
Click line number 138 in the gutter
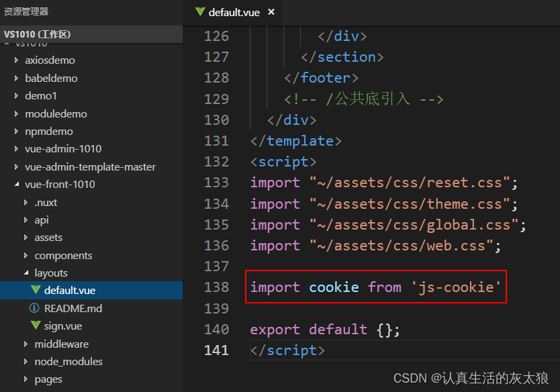pos(216,287)
